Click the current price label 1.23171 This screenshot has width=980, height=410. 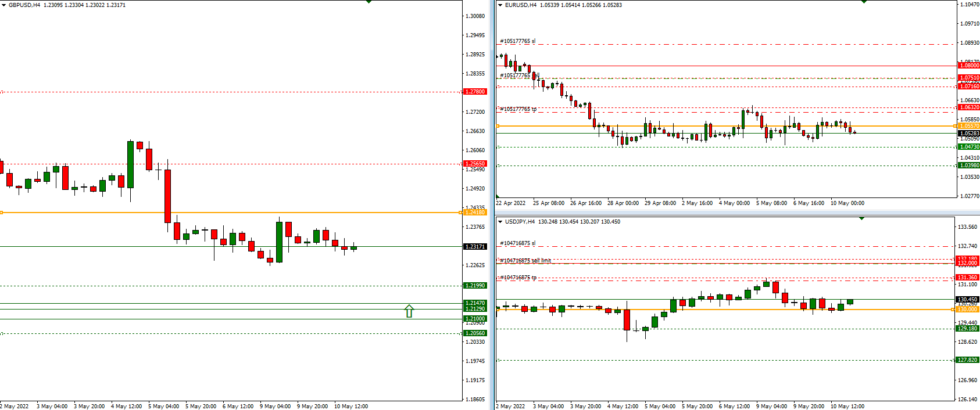(x=475, y=247)
